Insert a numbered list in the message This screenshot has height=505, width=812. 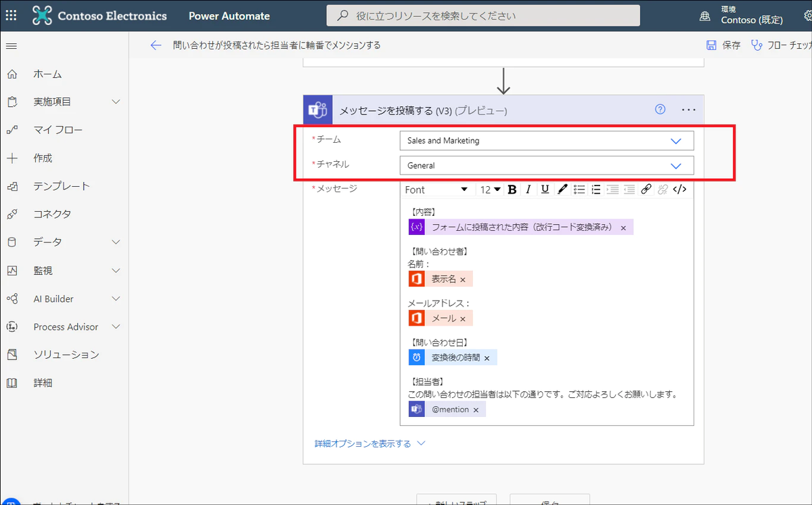595,190
